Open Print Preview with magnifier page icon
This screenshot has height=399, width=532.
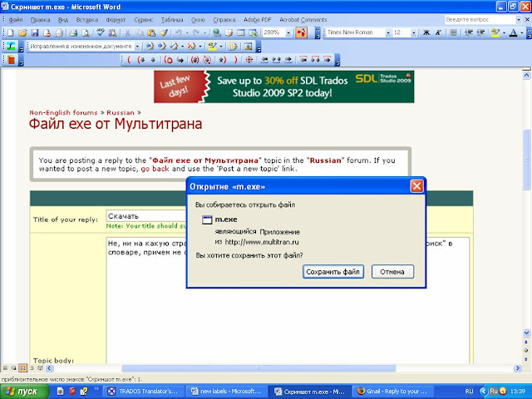point(86,33)
